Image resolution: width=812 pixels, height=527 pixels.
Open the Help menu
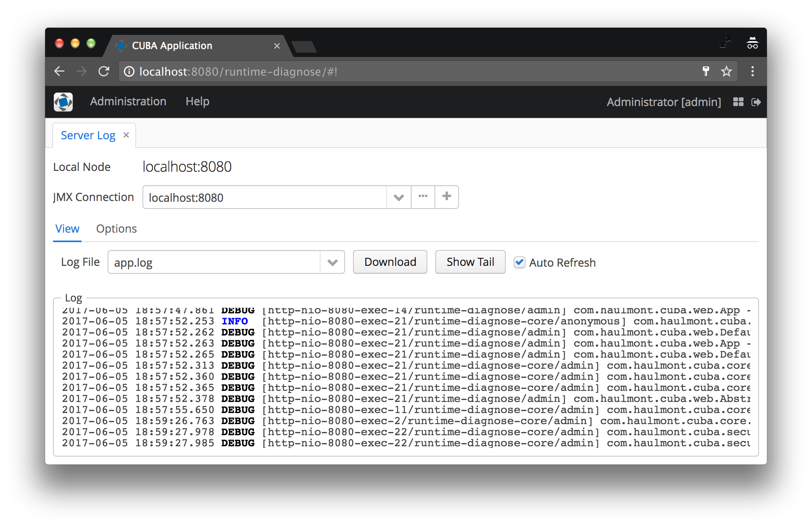(x=197, y=102)
